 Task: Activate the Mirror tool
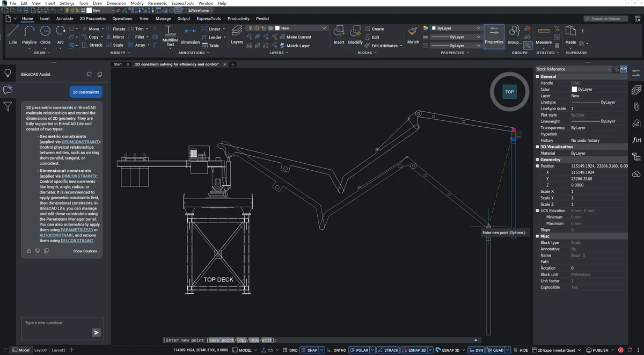(115, 37)
